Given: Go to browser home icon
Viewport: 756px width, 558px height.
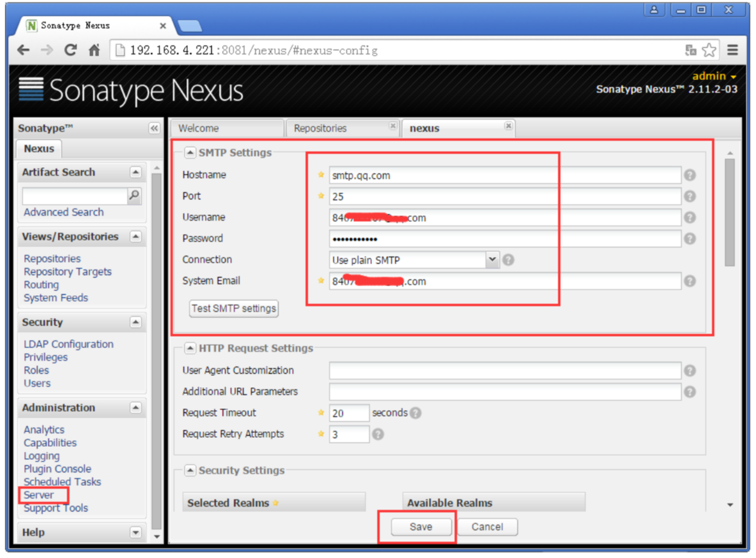Looking at the screenshot, I should click(94, 51).
